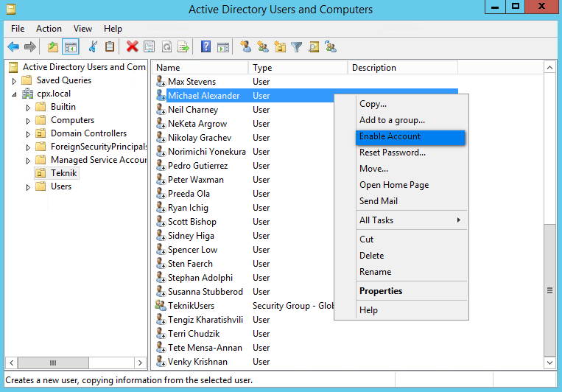Collapse the cpx.local domain node
The image size is (562, 392).
pos(14,94)
